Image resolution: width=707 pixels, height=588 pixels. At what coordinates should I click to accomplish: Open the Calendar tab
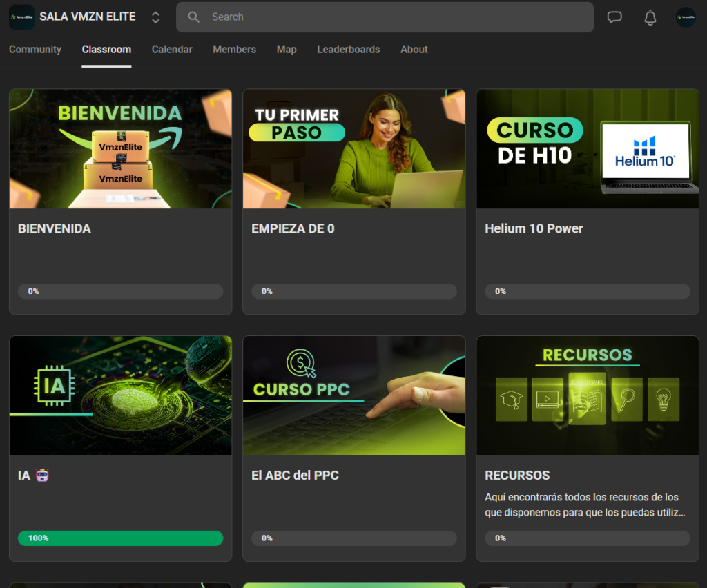point(172,50)
